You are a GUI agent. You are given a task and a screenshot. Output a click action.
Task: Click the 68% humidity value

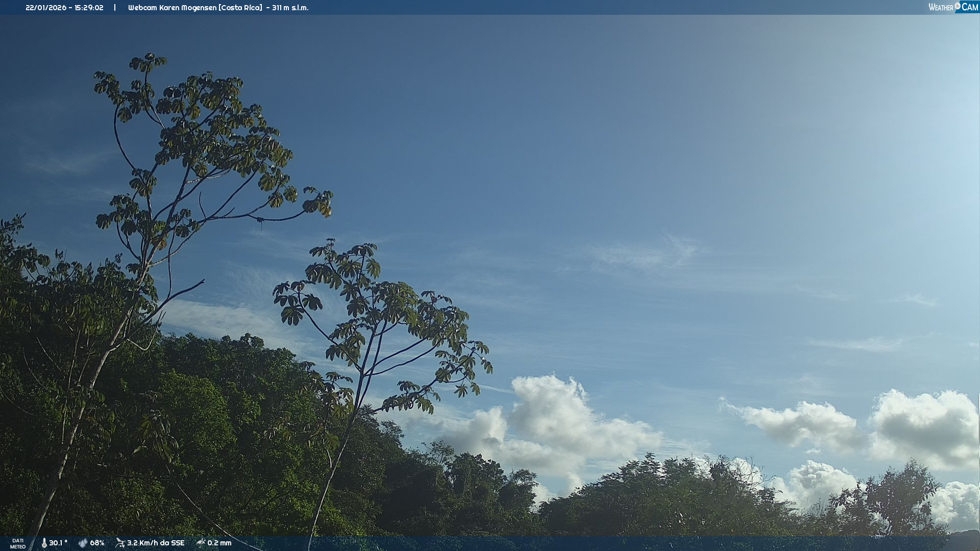tap(97, 543)
